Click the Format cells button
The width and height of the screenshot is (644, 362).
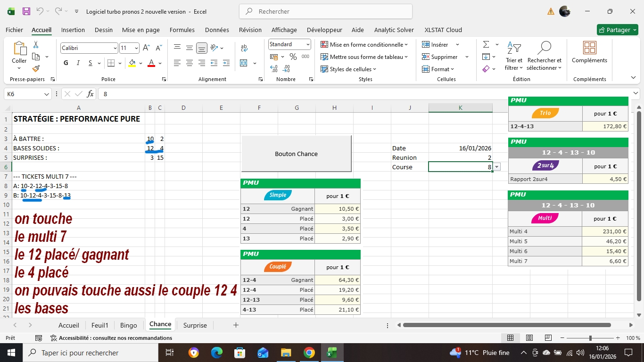438,69
